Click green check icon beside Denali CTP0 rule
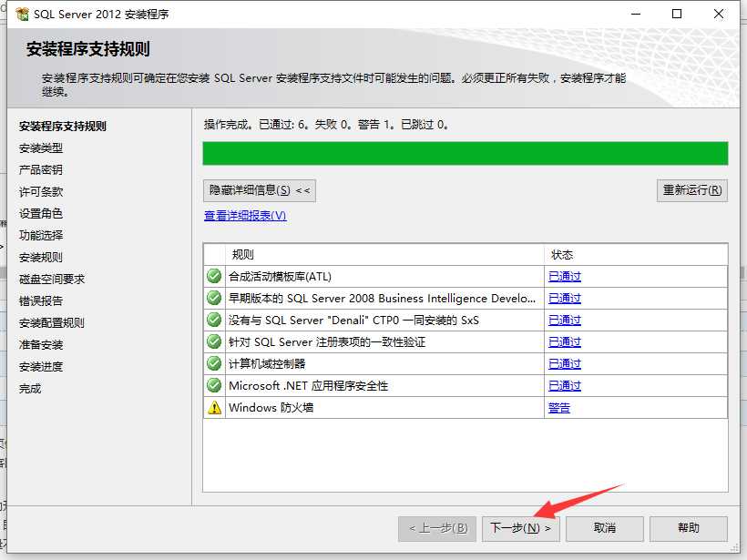The height and width of the screenshot is (560, 747). click(214, 320)
